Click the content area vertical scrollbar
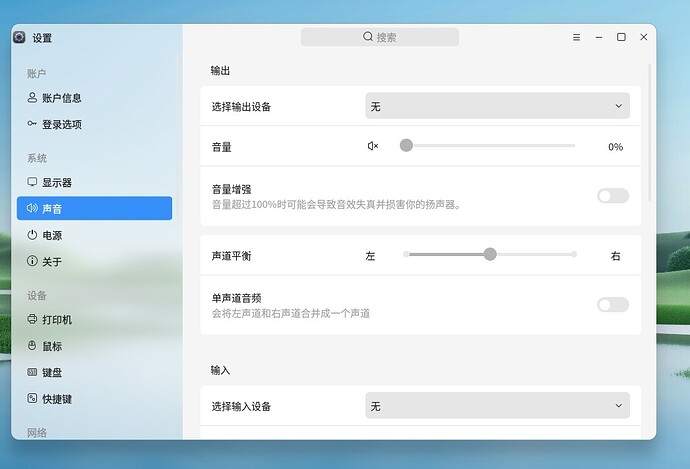The height and width of the screenshot is (469, 690). point(650,132)
